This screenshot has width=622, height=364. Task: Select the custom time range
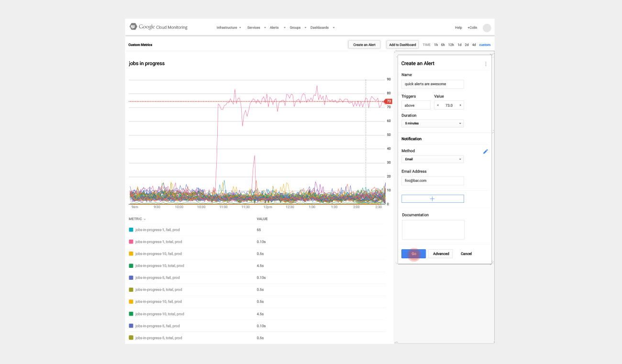click(x=485, y=45)
